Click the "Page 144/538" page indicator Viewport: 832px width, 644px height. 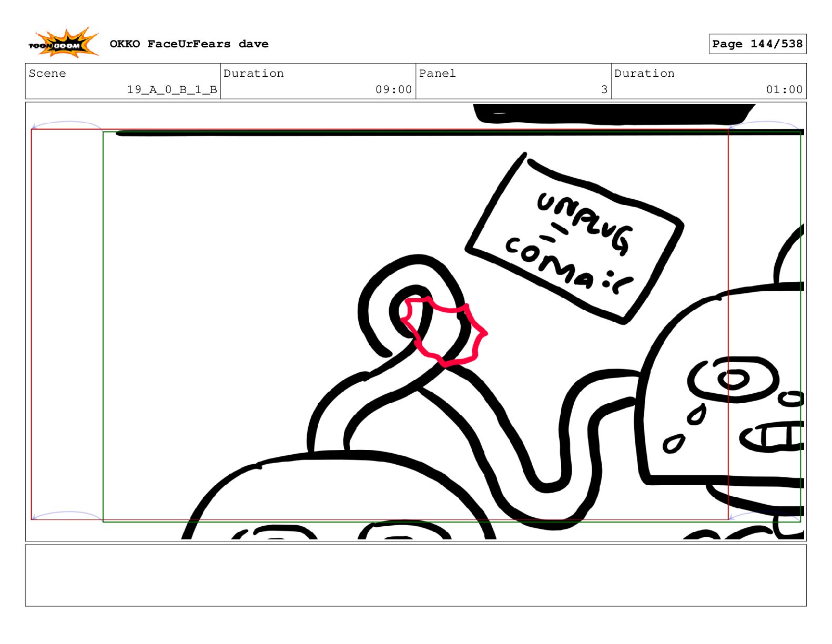pos(757,44)
